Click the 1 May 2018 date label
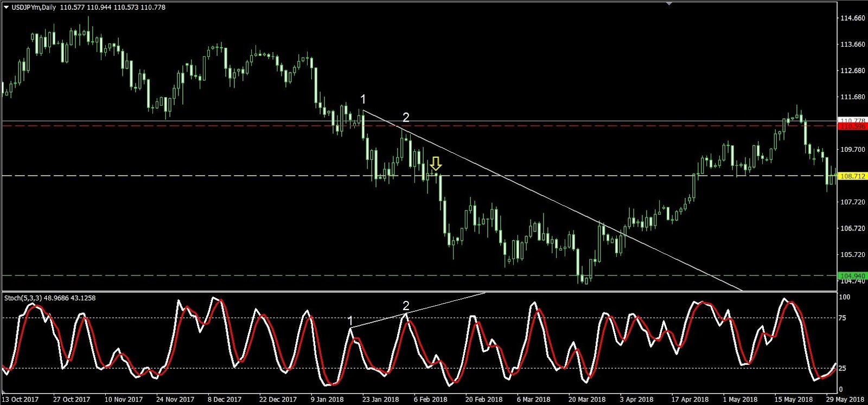 (x=740, y=400)
